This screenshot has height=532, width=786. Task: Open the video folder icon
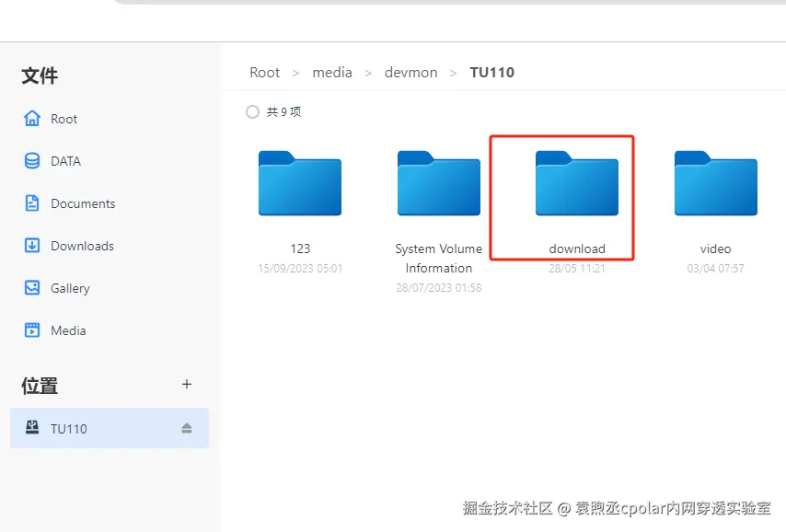[715, 183]
